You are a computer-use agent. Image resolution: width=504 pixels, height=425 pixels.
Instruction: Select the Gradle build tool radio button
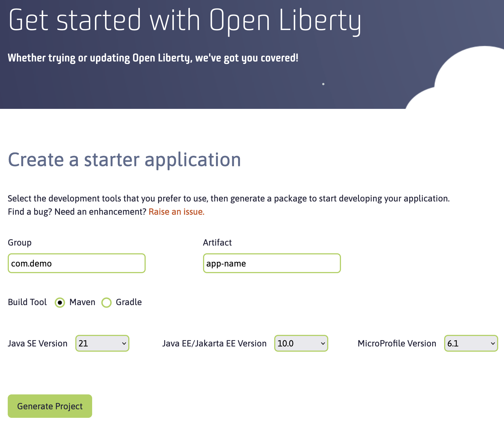pos(106,302)
